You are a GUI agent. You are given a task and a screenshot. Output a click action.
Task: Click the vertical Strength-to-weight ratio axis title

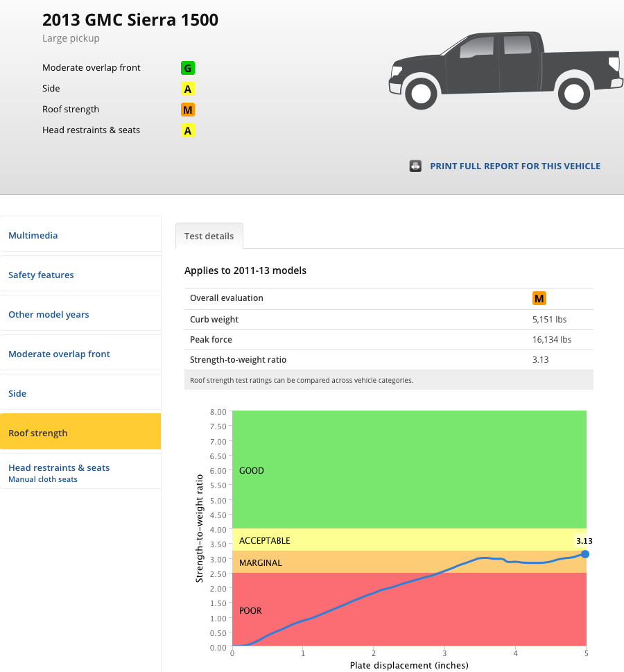(199, 528)
